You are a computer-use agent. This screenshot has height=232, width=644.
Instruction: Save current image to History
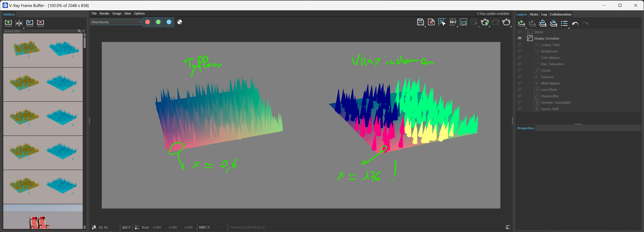point(8,23)
